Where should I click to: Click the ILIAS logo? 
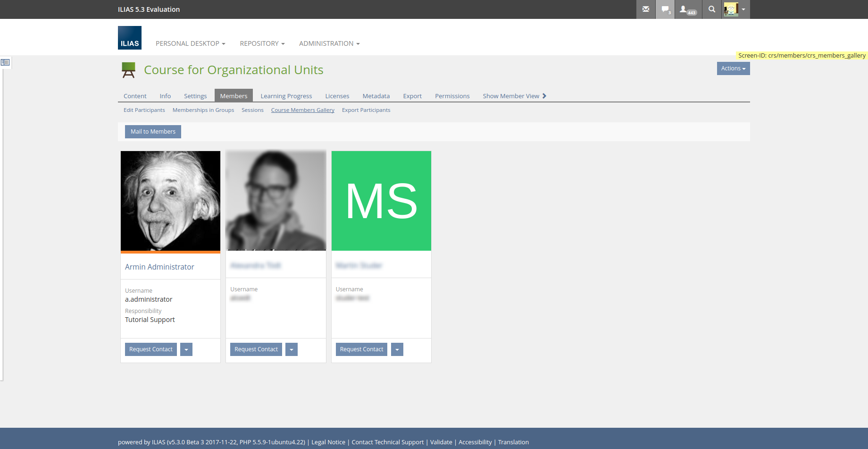(x=130, y=38)
